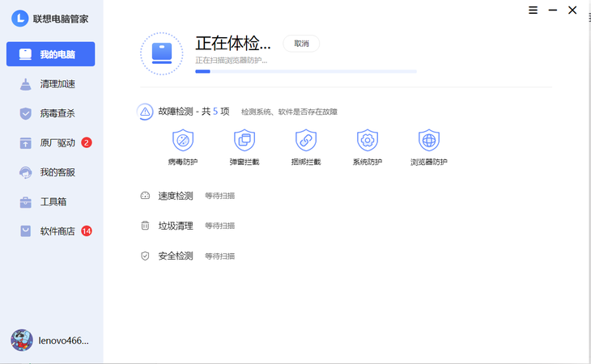
Task: Click the 正在扫描浏览器防护 status text
Action: (x=231, y=60)
